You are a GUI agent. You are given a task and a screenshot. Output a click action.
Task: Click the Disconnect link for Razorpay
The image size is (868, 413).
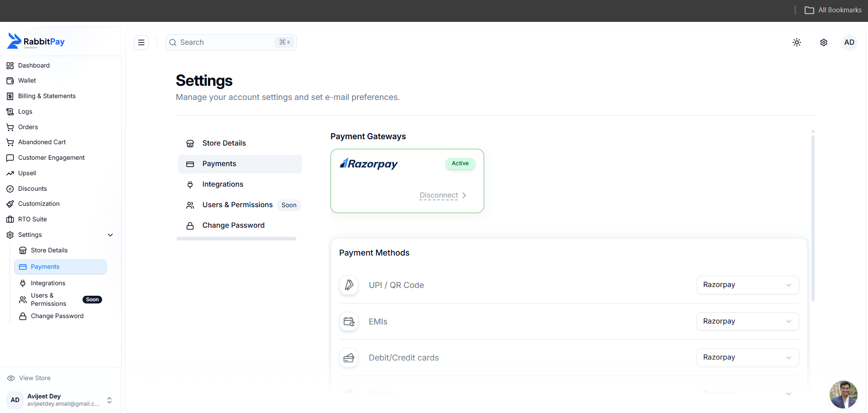point(439,195)
